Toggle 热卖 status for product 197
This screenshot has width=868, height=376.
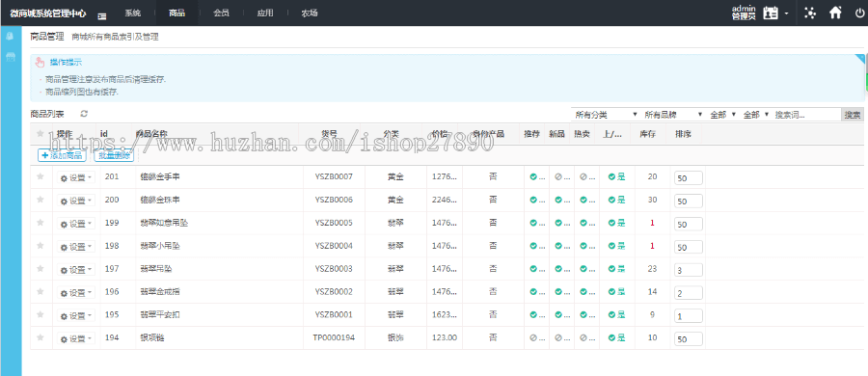coord(586,269)
